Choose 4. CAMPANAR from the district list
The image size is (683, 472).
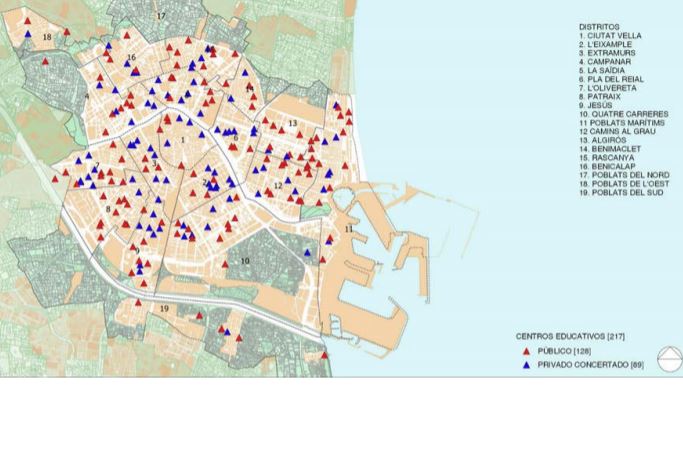tap(606, 61)
